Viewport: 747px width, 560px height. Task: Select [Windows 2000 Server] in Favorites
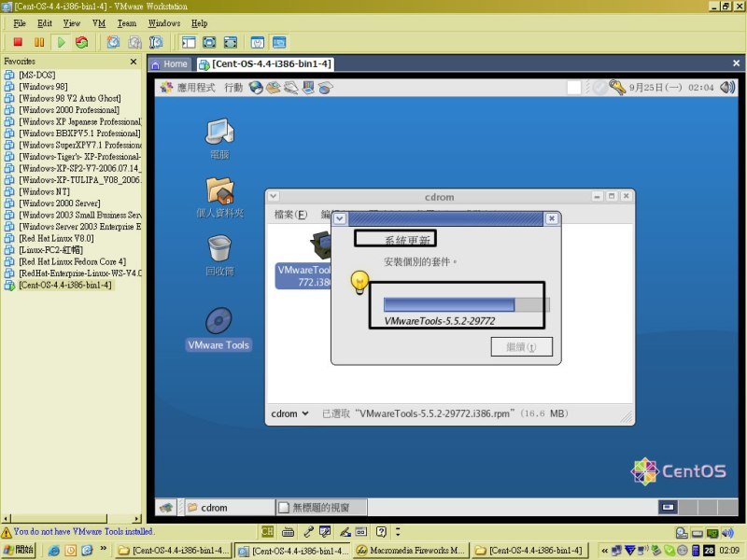[60, 203]
